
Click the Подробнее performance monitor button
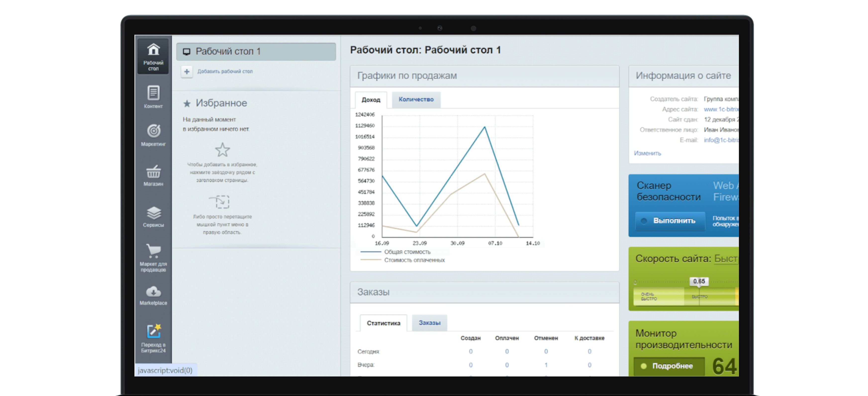[669, 366]
